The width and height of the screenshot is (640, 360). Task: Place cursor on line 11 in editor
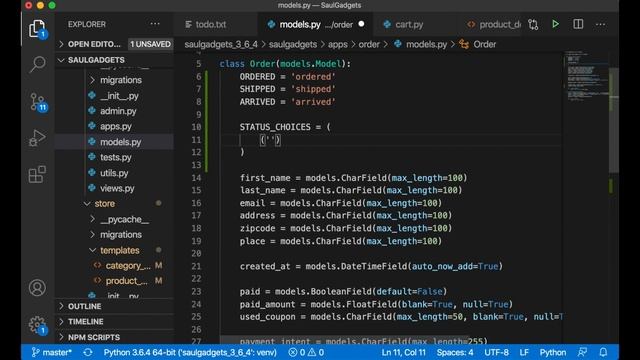392,140
